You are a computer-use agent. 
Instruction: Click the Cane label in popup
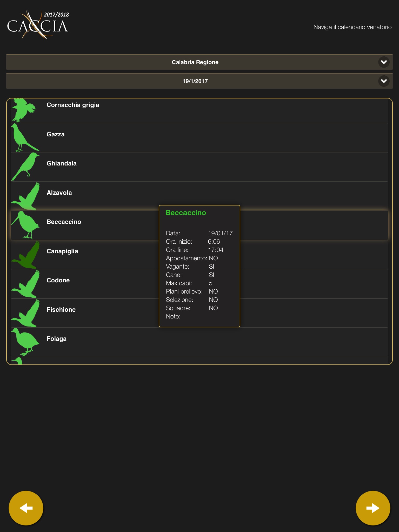[174, 275]
